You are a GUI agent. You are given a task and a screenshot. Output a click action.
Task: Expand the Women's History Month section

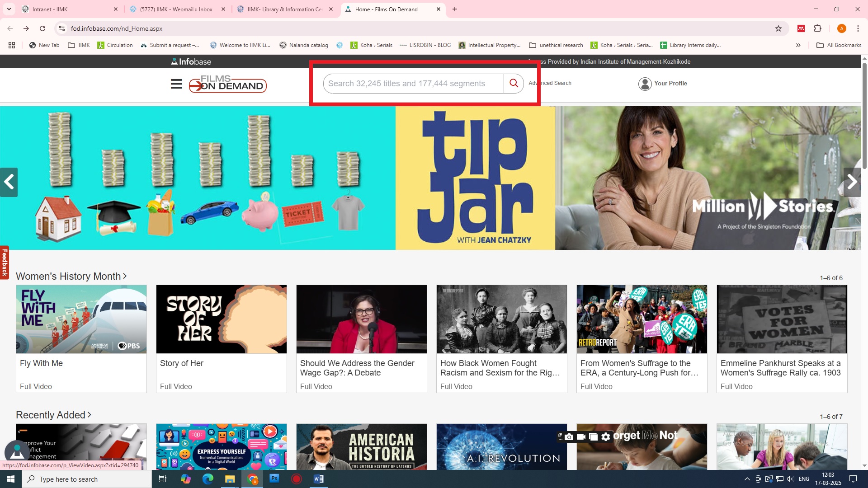71,276
